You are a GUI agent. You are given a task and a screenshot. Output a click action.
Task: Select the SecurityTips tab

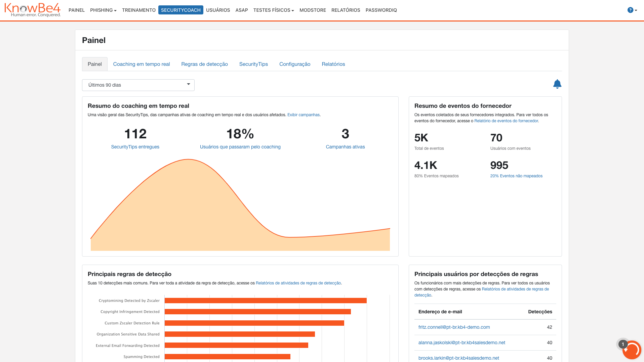(x=253, y=64)
